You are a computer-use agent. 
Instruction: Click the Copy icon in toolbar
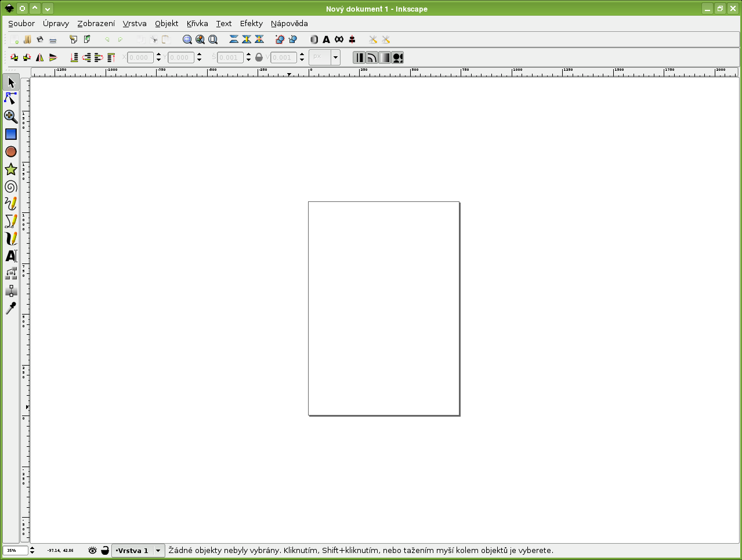140,39
